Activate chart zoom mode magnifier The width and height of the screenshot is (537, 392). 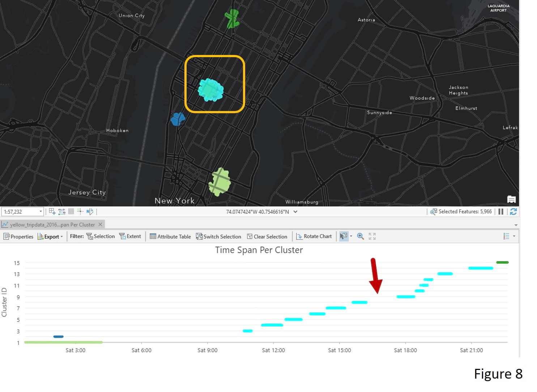point(361,236)
